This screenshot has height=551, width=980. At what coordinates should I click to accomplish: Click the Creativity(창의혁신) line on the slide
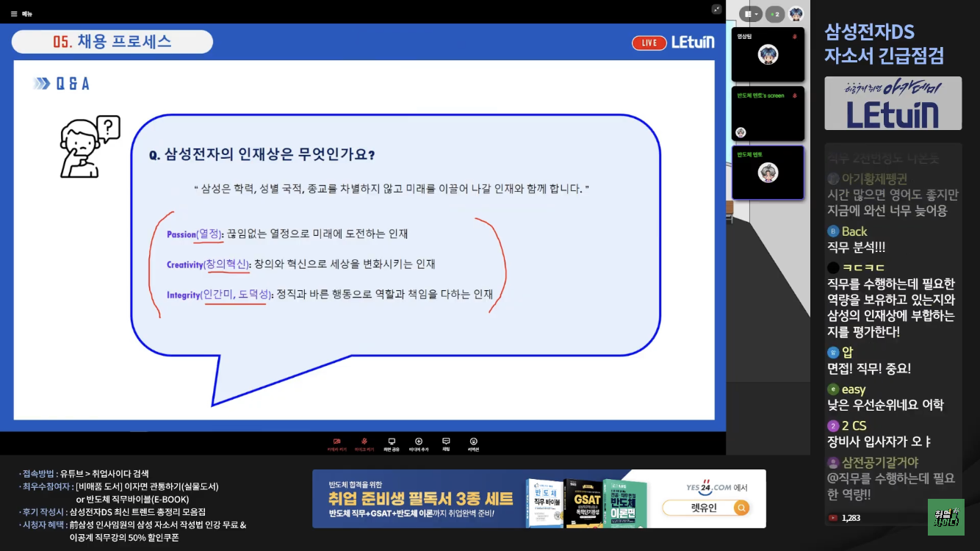[x=301, y=264]
